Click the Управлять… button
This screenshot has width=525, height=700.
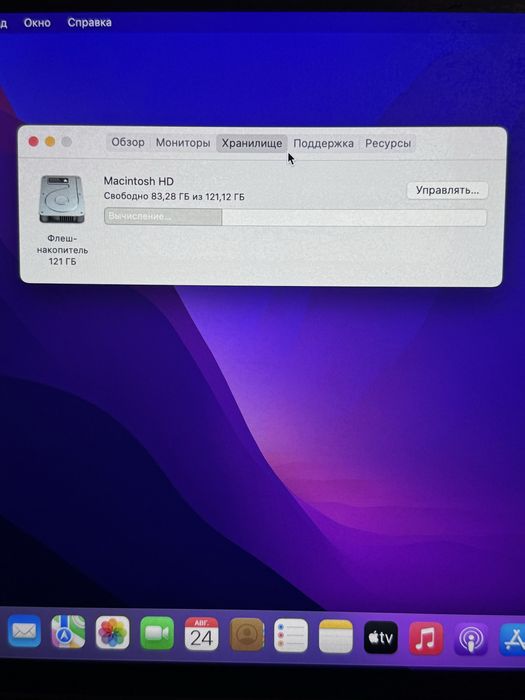(447, 191)
